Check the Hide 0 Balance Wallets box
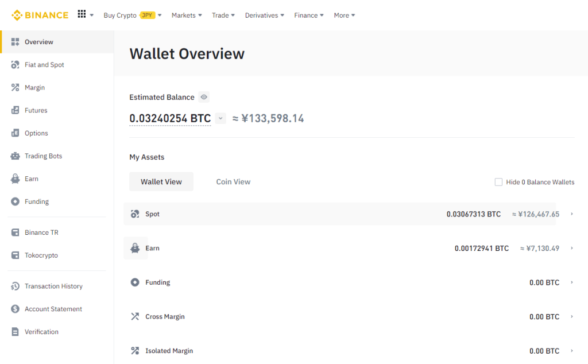 (498, 182)
